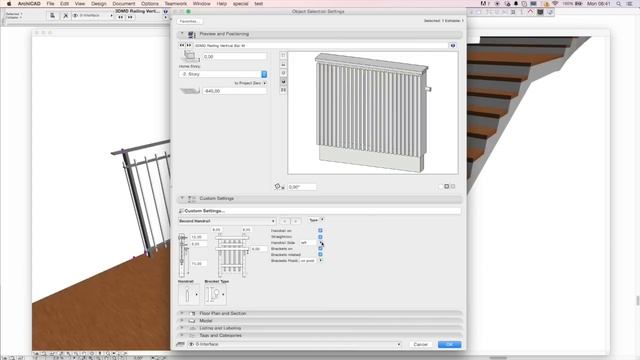Click the elevation height icon
Image resolution: width=640 pixels, height=360 pixels.
[190, 56]
